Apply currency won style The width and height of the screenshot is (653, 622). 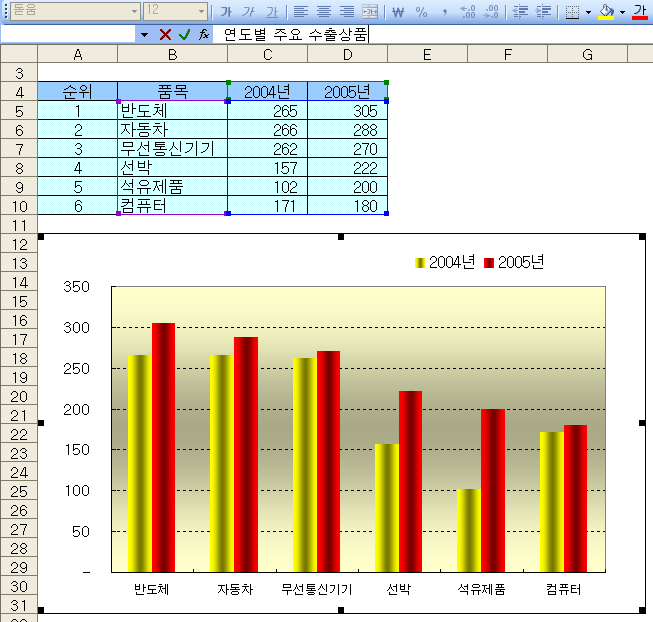pos(398,11)
